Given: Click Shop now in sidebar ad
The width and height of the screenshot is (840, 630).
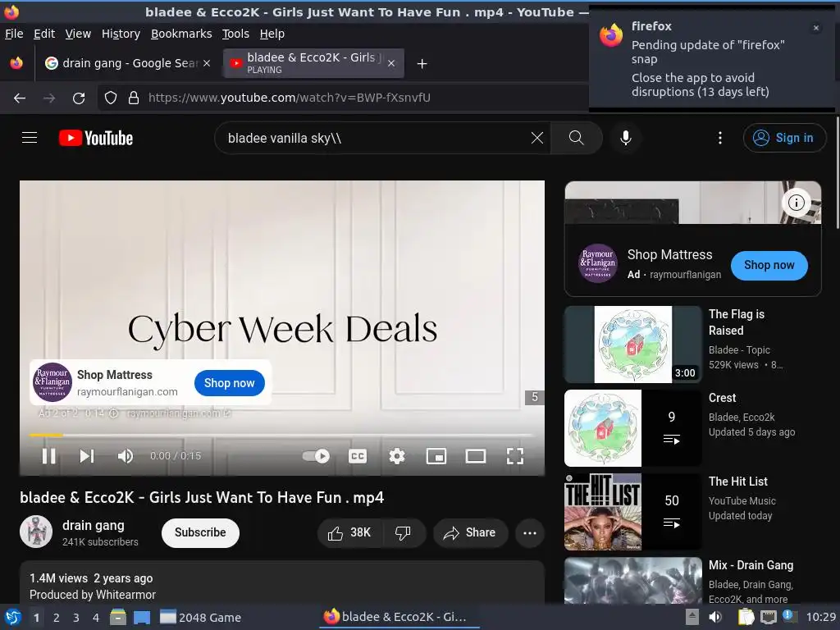Looking at the screenshot, I should (769, 265).
